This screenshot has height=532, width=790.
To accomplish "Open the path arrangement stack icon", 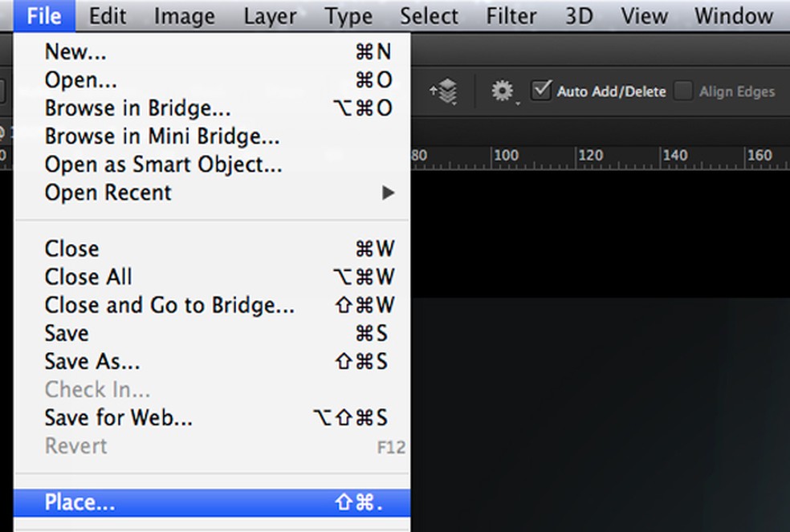I will click(x=443, y=91).
